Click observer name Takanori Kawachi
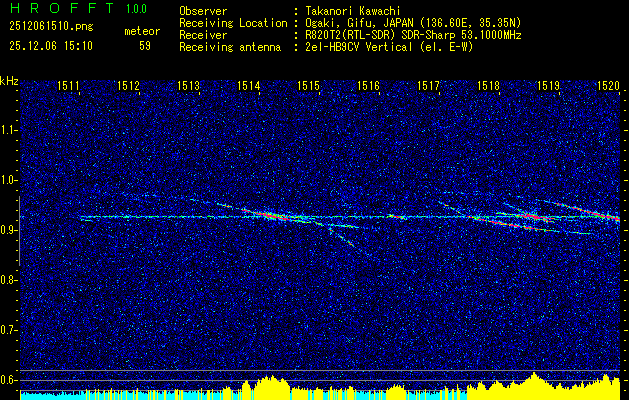This screenshot has height=400, width=629. [353, 11]
